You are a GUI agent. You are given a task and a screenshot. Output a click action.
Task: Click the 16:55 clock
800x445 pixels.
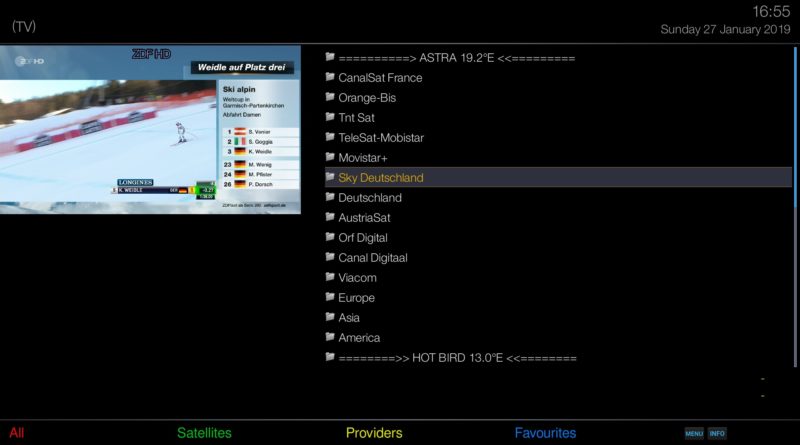(771, 11)
